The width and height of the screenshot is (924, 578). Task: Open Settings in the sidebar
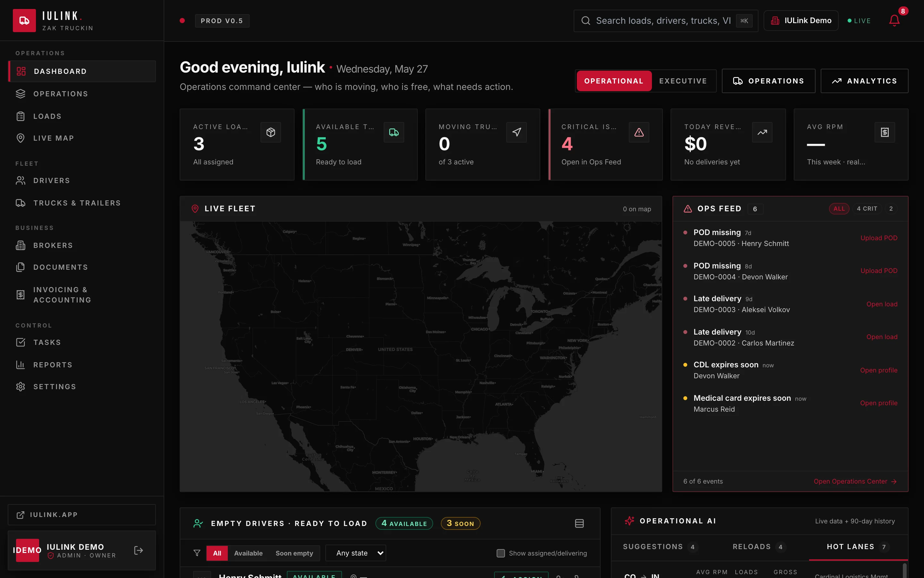click(82, 387)
